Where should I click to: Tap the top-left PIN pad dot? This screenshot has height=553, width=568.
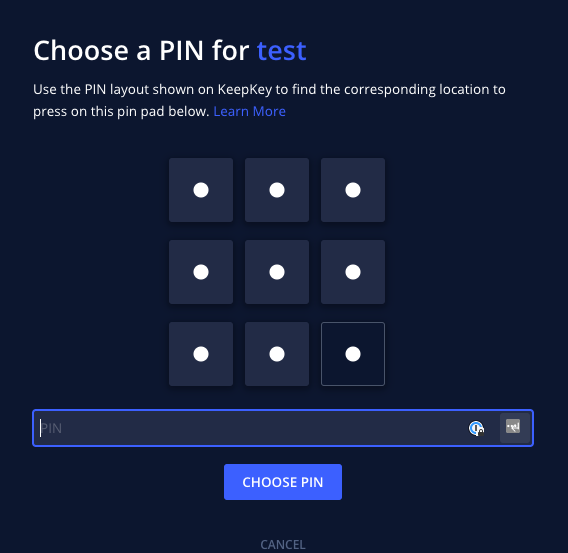[x=201, y=190]
